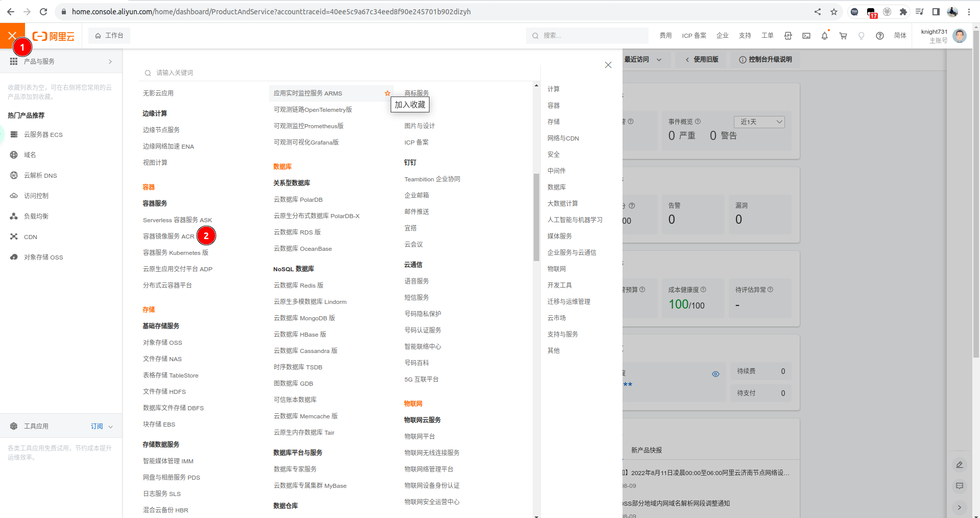Open the 工作台 workbench home button
Screen dimensions: 980x518
(109, 36)
